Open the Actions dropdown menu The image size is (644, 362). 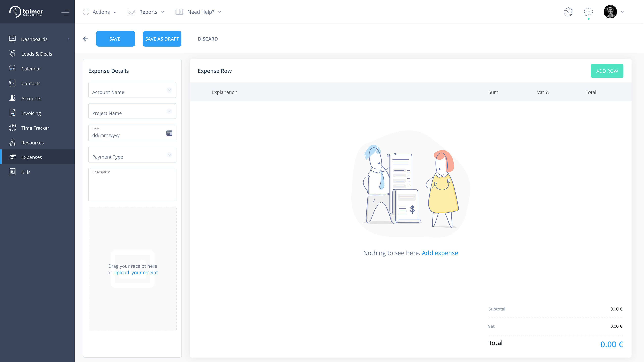100,12
